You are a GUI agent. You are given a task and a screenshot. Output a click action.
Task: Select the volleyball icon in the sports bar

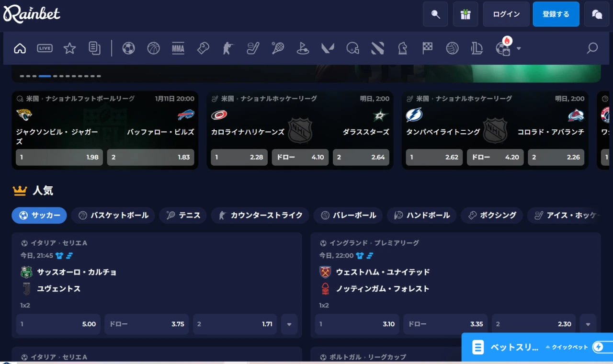(452, 48)
